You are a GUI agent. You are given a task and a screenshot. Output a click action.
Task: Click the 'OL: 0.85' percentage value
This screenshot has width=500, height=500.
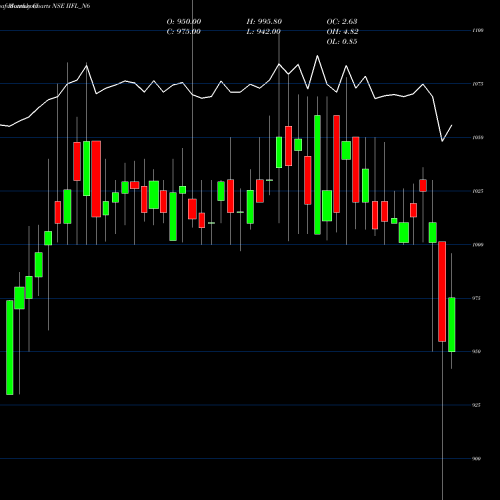(x=342, y=42)
